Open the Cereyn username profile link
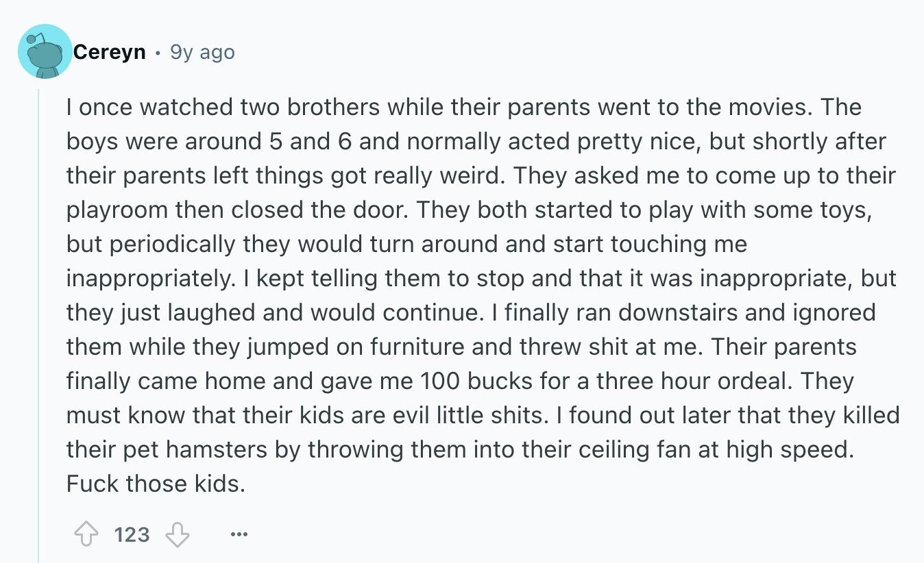 click(x=109, y=52)
